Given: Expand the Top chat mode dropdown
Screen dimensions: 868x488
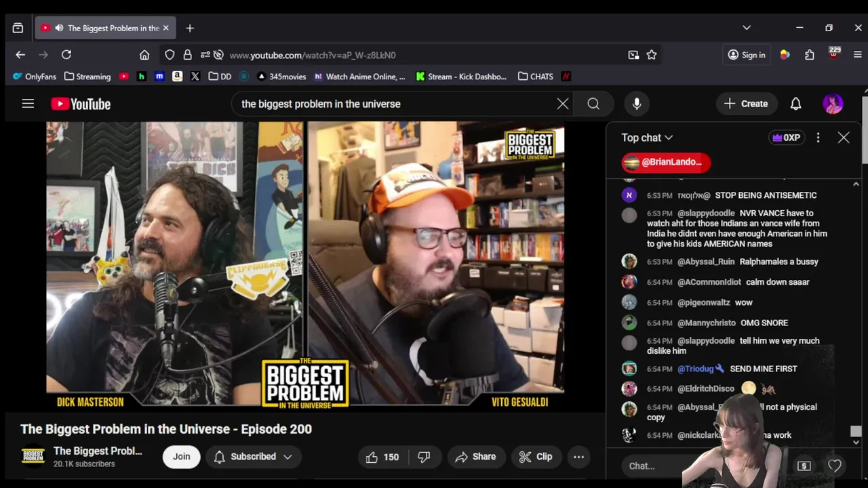Looking at the screenshot, I should pos(647,138).
